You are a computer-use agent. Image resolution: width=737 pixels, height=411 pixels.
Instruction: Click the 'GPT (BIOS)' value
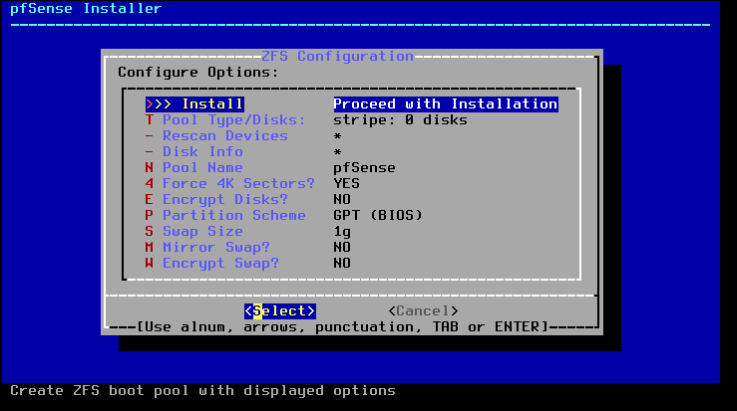pyautogui.click(x=378, y=216)
